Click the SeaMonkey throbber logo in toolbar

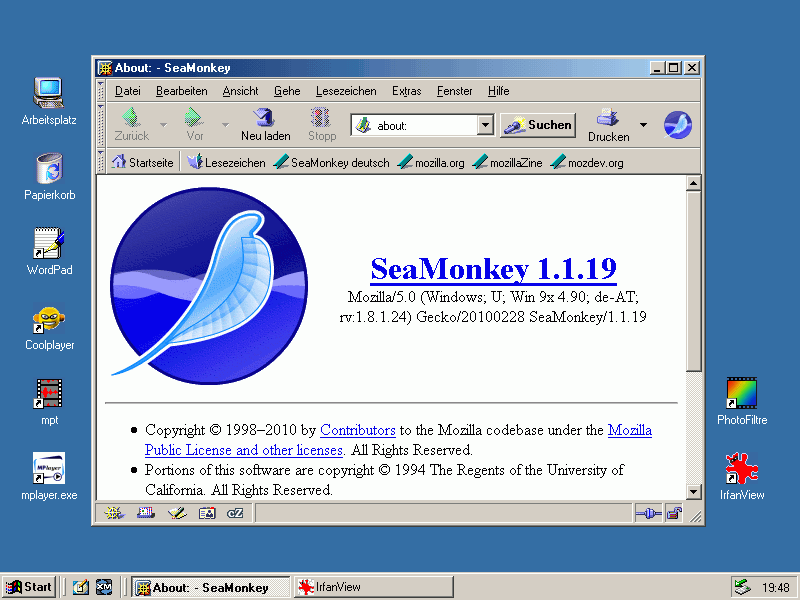click(x=678, y=125)
